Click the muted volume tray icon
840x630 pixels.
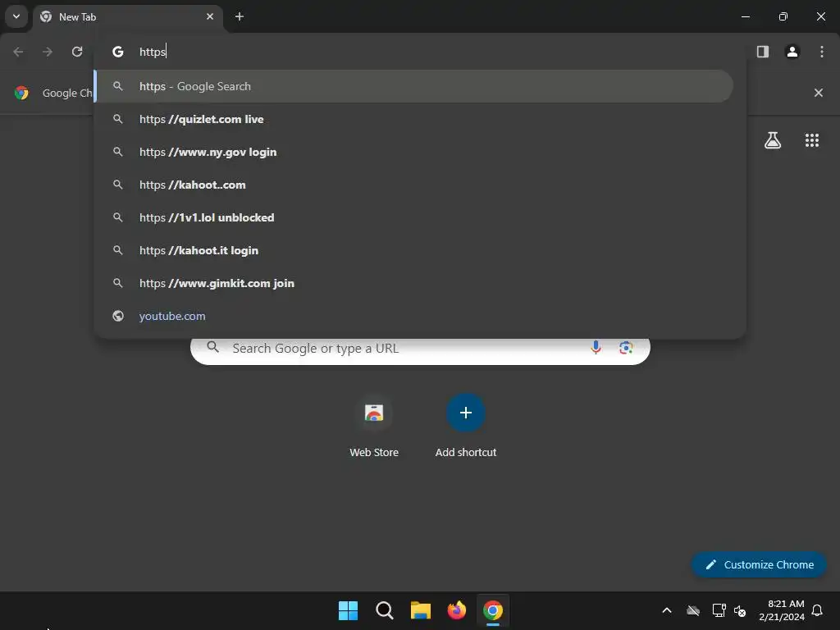point(740,610)
